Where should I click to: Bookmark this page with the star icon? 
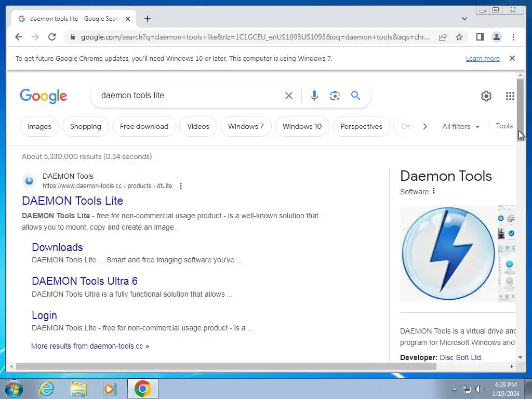click(x=459, y=37)
